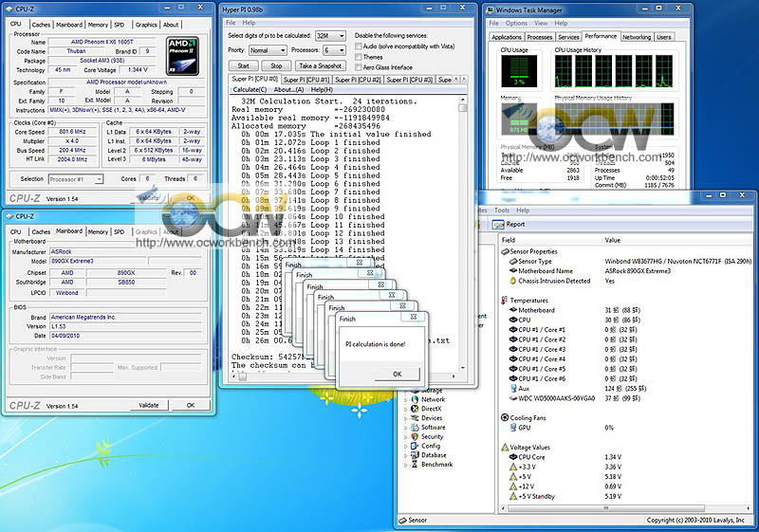Click the Take a Snapshot button
Screen dimensions: 759x532
[x=320, y=66]
